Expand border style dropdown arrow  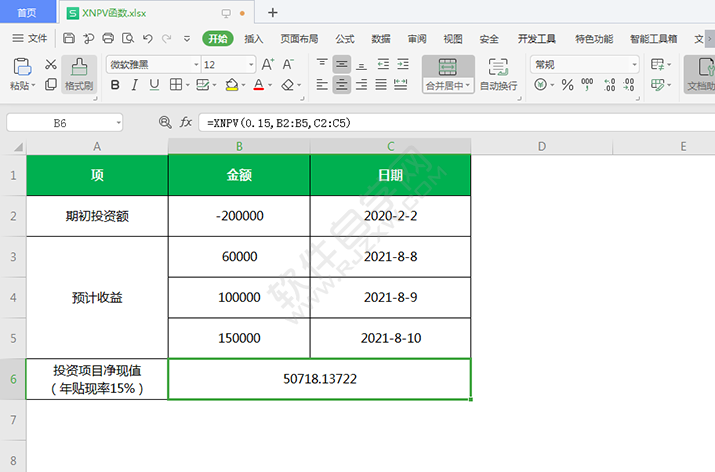pos(187,85)
